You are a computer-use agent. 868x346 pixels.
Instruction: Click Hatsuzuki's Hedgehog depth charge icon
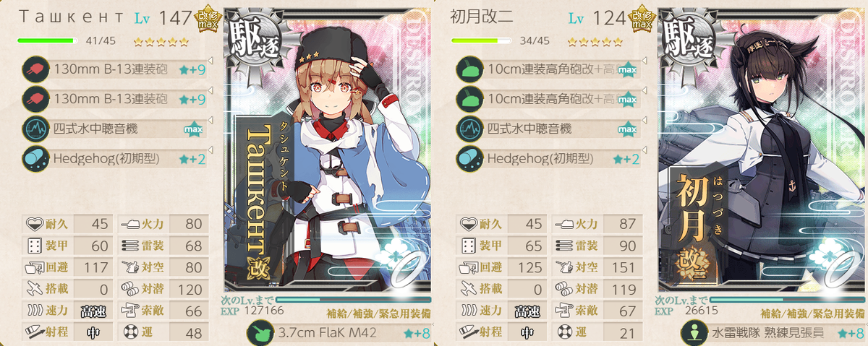coord(468,158)
